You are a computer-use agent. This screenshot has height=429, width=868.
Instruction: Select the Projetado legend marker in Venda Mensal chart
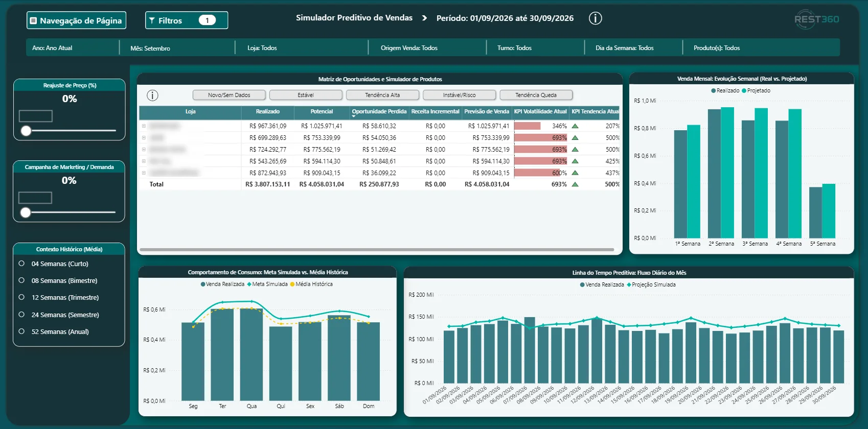[744, 91]
